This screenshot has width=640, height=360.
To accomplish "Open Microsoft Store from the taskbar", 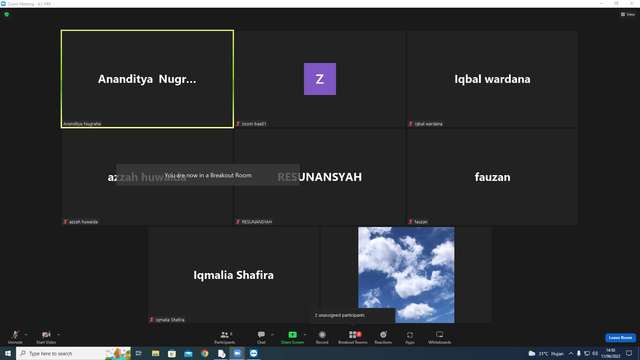I will point(172,353).
